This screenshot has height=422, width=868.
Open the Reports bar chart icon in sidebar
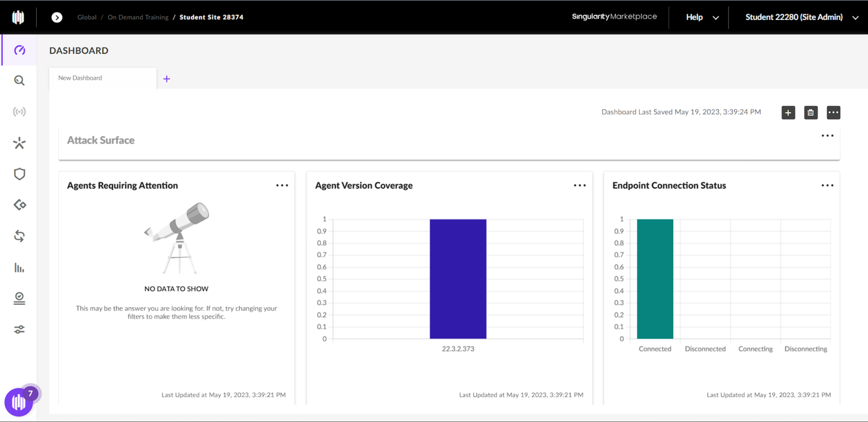click(19, 267)
